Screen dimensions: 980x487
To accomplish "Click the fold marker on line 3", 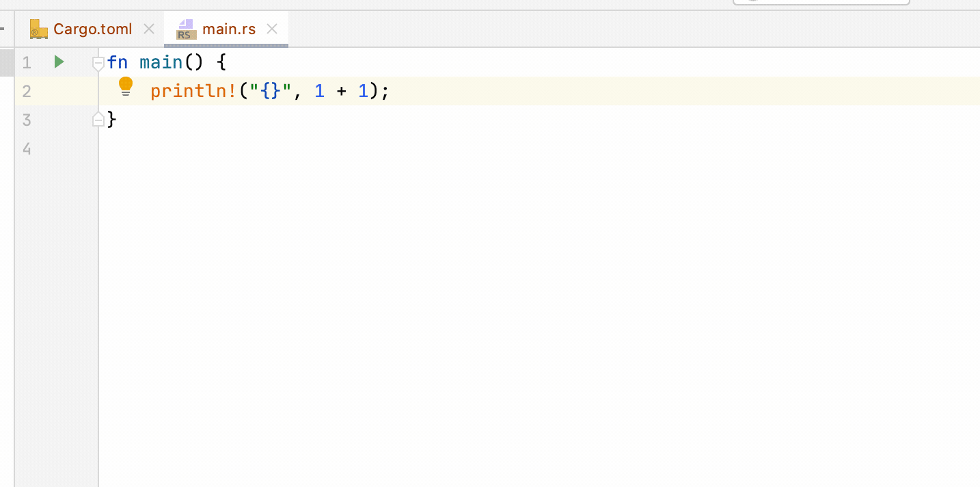I will tap(99, 119).
